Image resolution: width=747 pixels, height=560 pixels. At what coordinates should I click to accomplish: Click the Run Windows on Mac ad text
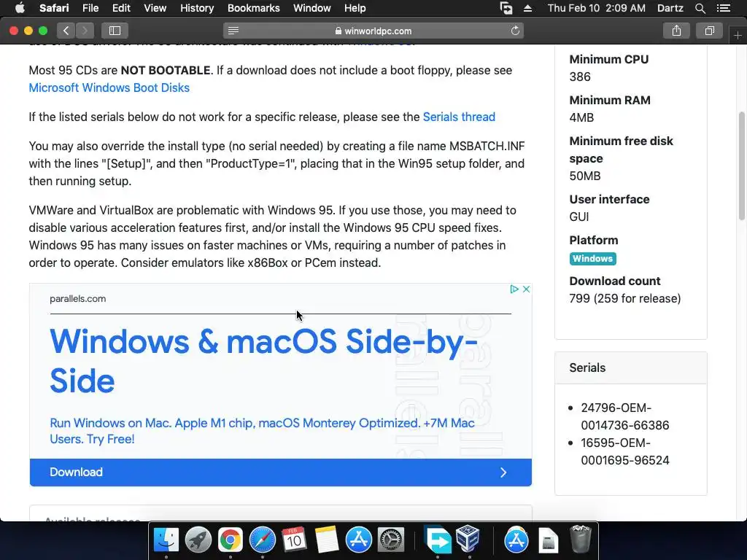tap(262, 431)
